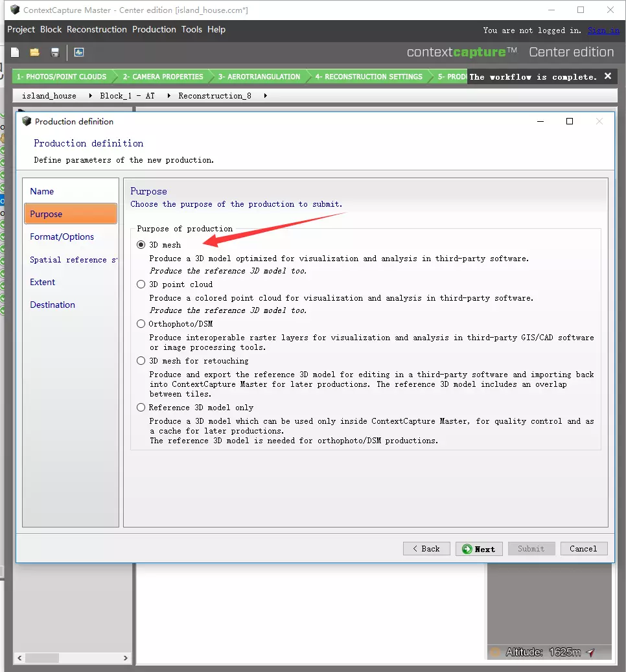Click workflow step 4- Reconstruction Settings
Image resolution: width=626 pixels, height=672 pixels.
point(369,76)
